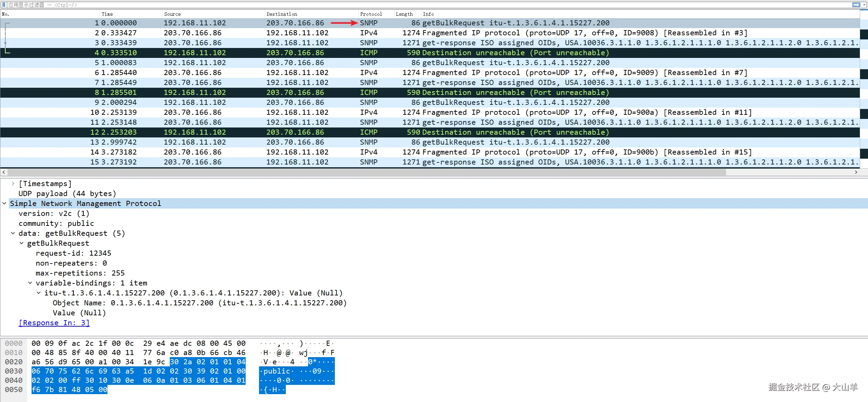
Task: Collapse the getBulkRequest subtree chevron
Action: (22, 243)
